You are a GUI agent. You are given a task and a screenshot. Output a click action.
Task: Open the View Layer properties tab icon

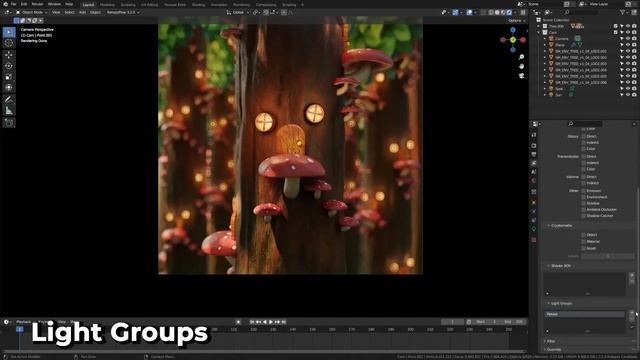pyautogui.click(x=534, y=163)
